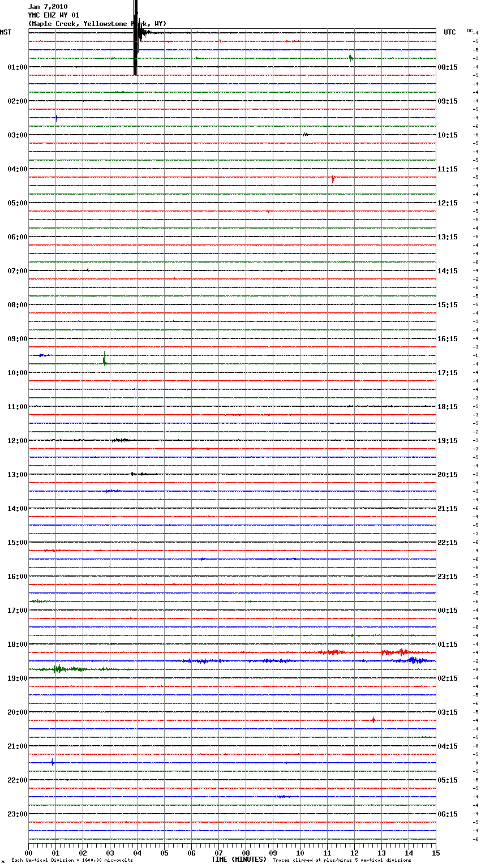Click the 10:15 UTC time label
Image resolution: width=481 pixels, height=868 pixels.
pyautogui.click(x=448, y=135)
